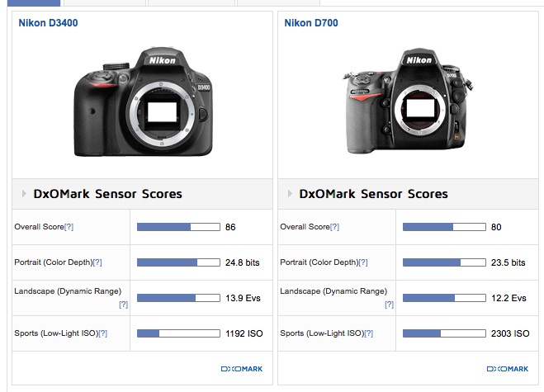
Task: Open the Nikon D700 title link
Action: coord(311,23)
